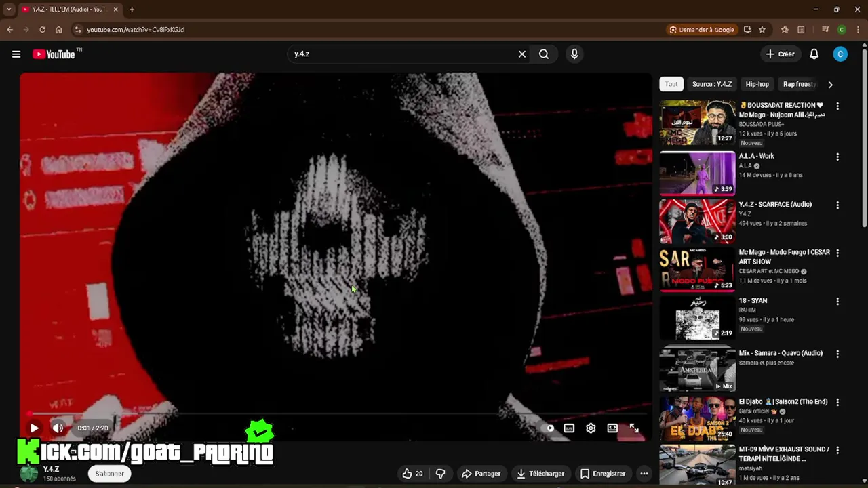Open tab search dropdown arrow
This screenshot has height=488, width=868.
coord(8,9)
